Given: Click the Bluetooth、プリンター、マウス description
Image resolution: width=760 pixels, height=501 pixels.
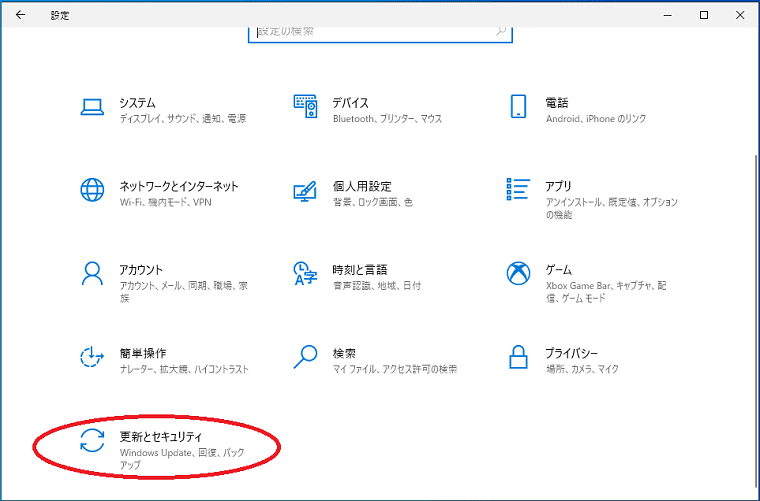Looking at the screenshot, I should (387, 119).
